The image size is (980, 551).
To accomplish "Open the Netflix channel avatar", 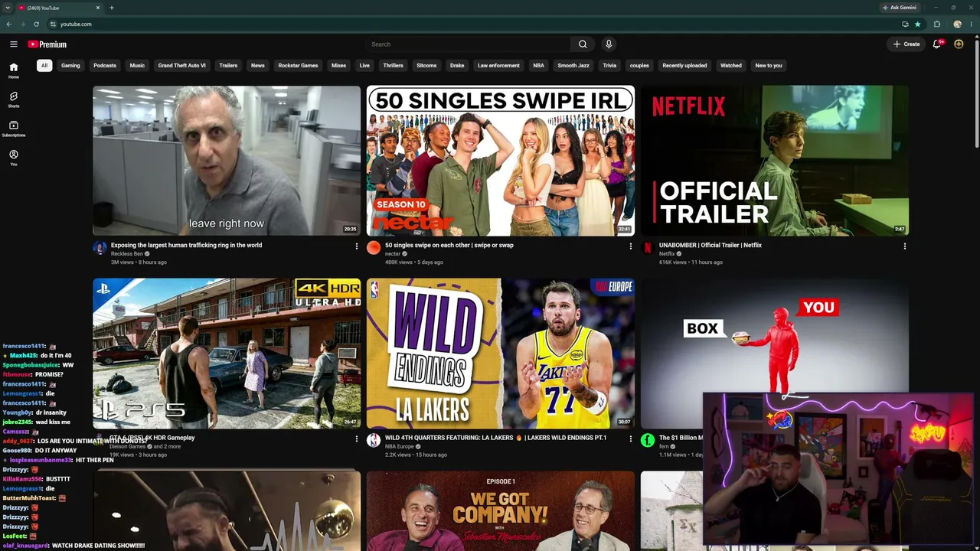I will click(648, 247).
